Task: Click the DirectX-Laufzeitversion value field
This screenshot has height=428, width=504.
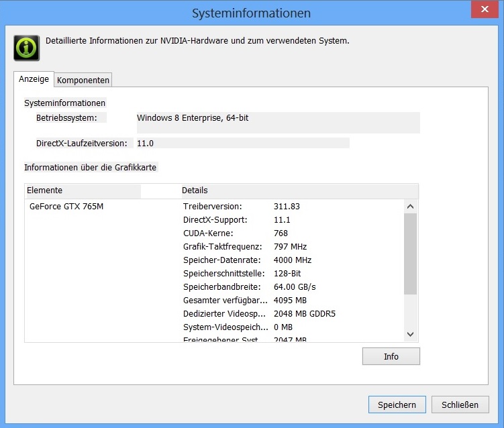Action: coord(242,143)
